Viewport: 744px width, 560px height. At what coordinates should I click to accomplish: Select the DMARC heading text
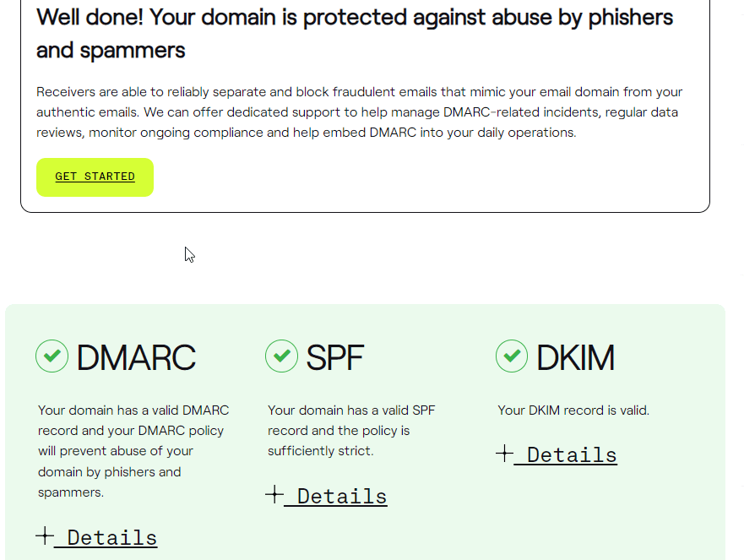[136, 357]
